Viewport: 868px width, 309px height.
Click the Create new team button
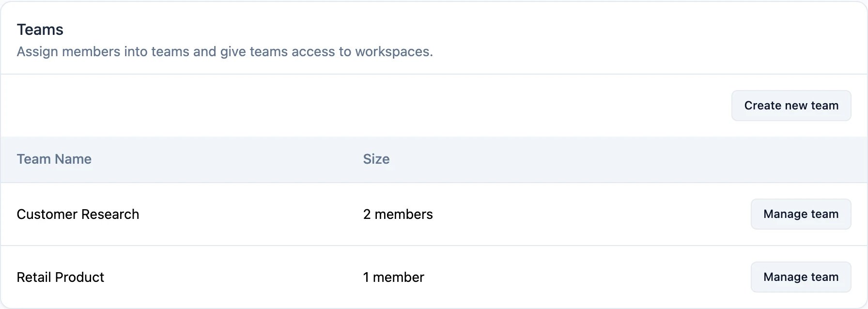click(791, 106)
